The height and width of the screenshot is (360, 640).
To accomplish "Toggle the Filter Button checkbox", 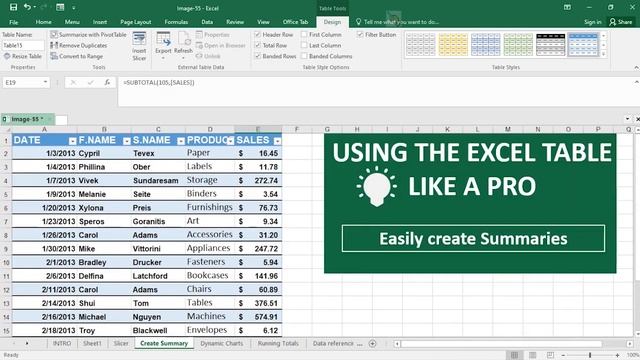I will tap(360, 35).
